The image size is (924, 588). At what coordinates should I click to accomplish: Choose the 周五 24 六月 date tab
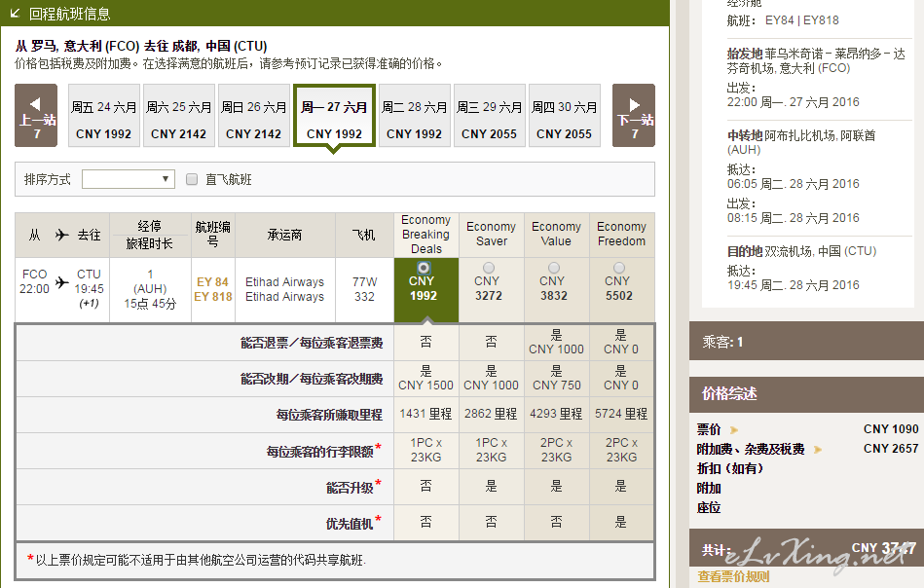[x=104, y=116]
